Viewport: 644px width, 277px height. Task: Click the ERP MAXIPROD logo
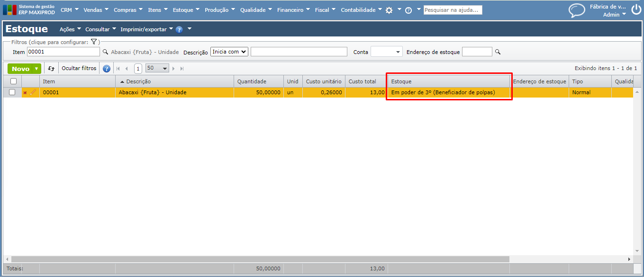[x=28, y=9]
